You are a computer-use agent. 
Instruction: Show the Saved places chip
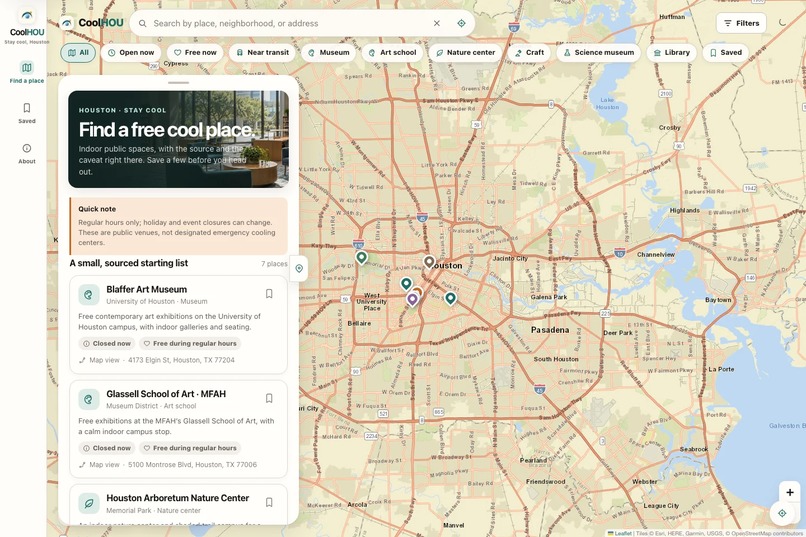tap(725, 52)
